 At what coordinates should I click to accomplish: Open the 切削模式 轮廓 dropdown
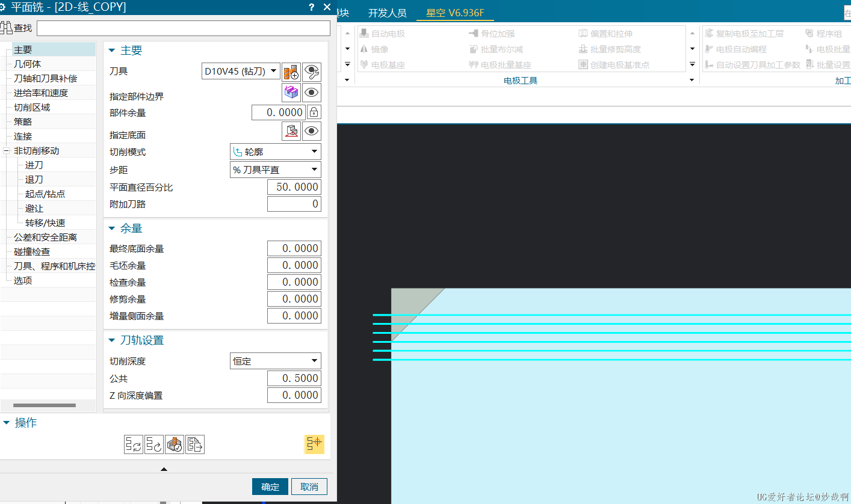pos(276,152)
